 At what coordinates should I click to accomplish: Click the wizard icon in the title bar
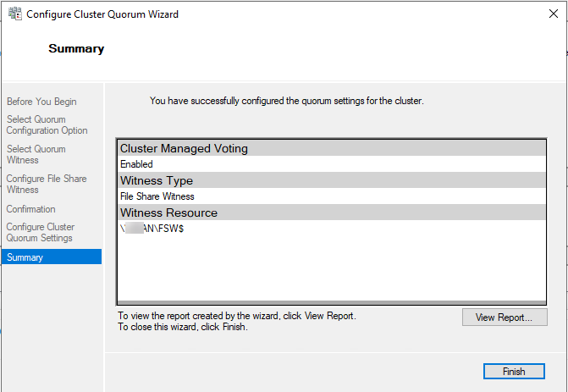pyautogui.click(x=15, y=14)
